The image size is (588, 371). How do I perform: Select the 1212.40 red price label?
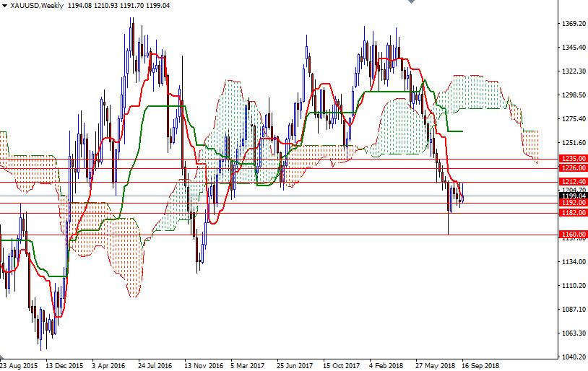[x=572, y=182]
